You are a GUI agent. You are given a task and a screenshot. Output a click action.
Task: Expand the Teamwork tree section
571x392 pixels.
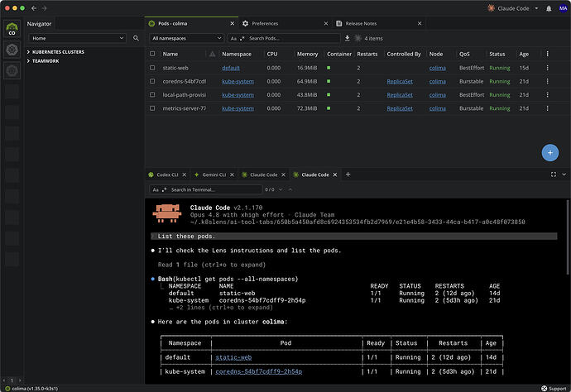coord(28,60)
